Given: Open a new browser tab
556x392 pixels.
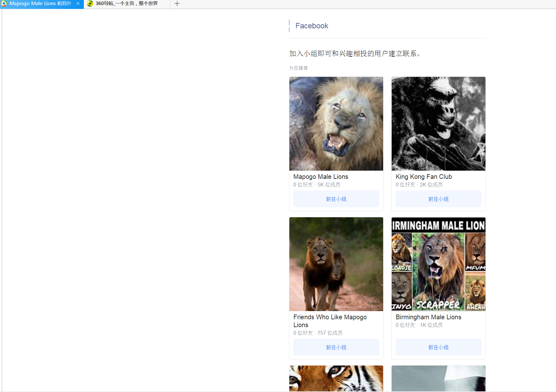Looking at the screenshot, I should click(177, 4).
